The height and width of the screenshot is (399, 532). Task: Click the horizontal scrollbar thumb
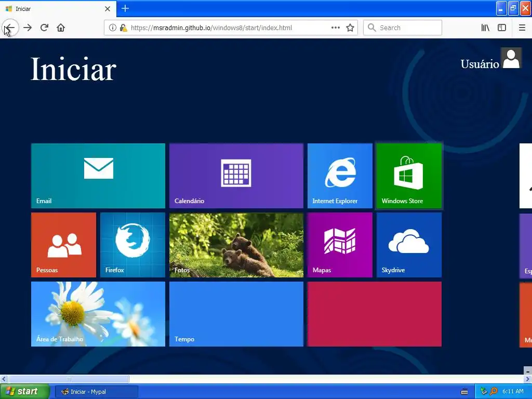coord(69,379)
